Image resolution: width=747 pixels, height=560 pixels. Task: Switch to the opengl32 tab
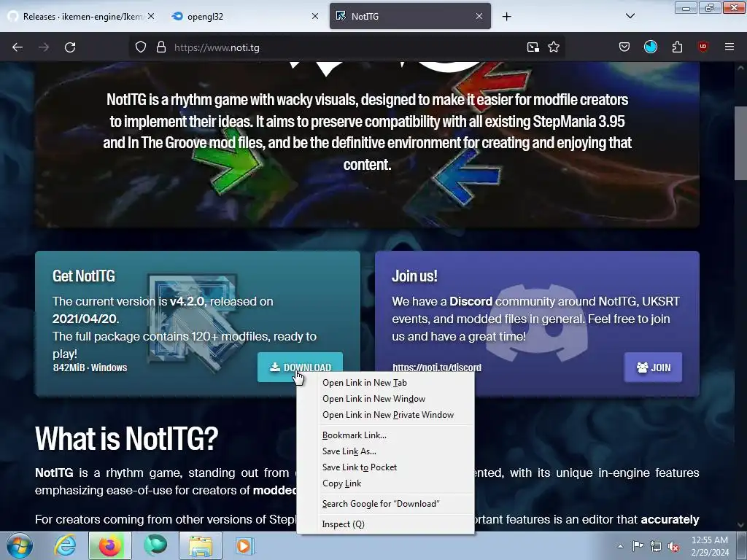click(245, 16)
